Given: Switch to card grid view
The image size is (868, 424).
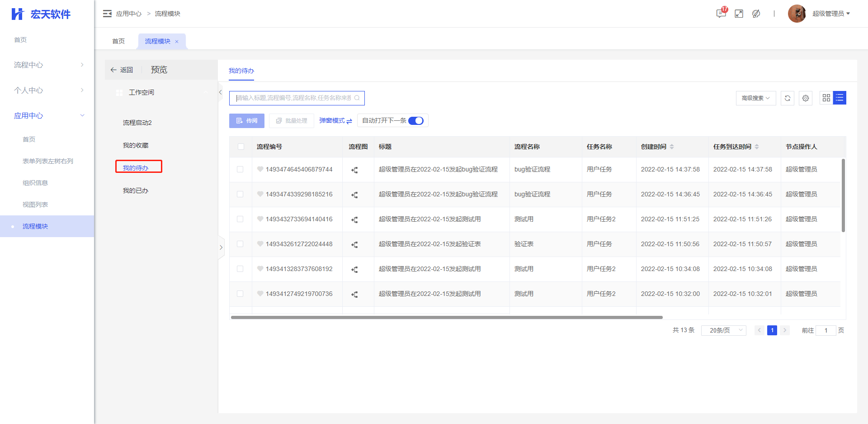Looking at the screenshot, I should tap(826, 98).
